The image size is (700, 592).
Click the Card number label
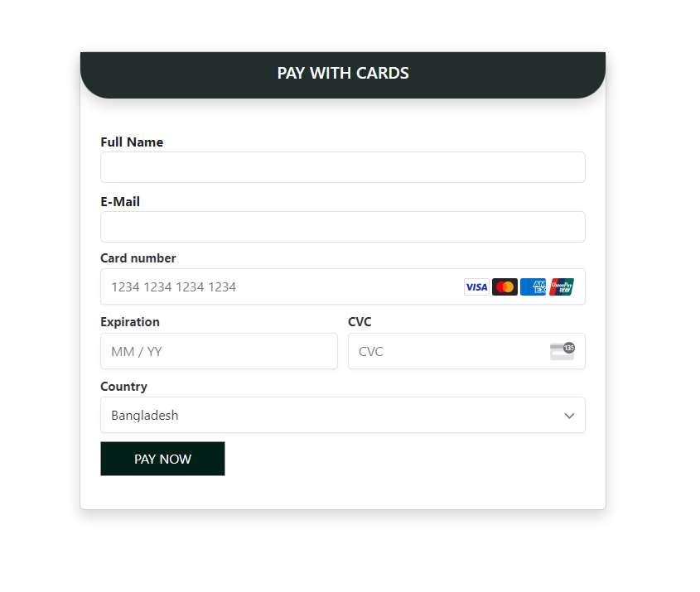138,258
